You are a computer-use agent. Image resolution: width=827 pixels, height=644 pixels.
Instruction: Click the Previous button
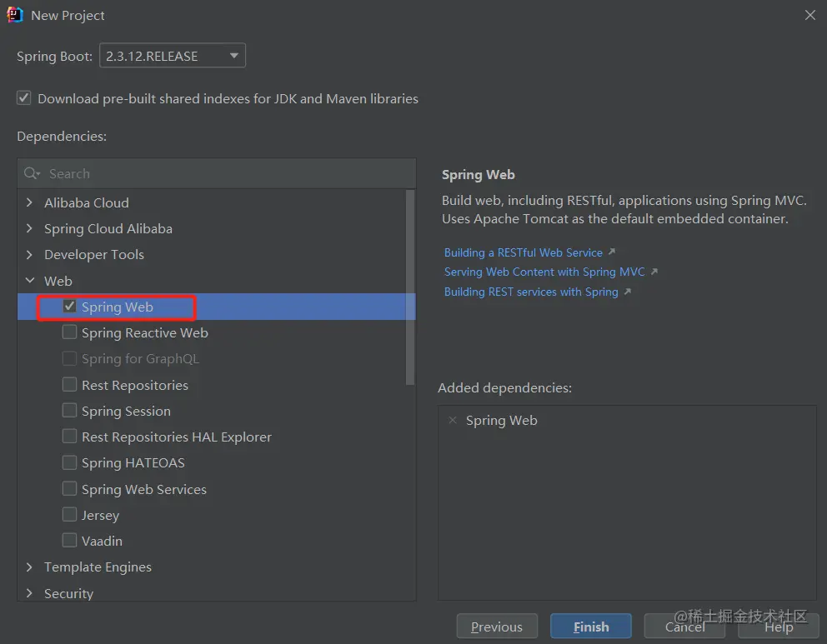click(497, 626)
